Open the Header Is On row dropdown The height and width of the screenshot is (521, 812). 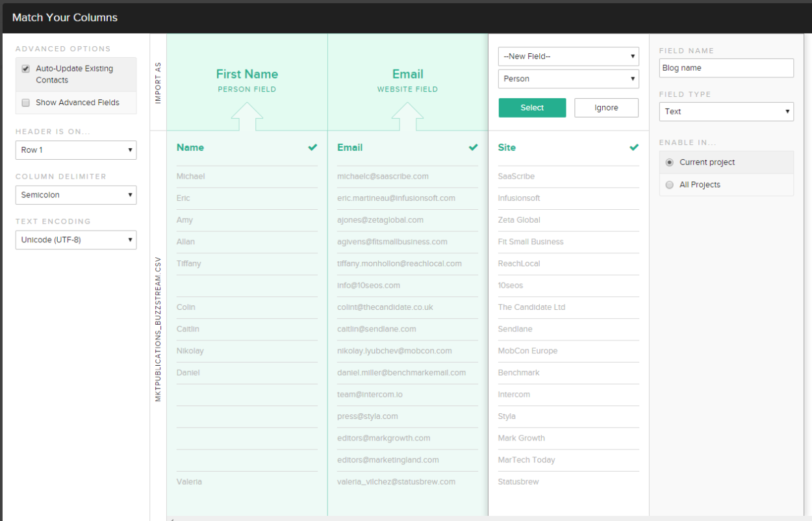coord(75,150)
